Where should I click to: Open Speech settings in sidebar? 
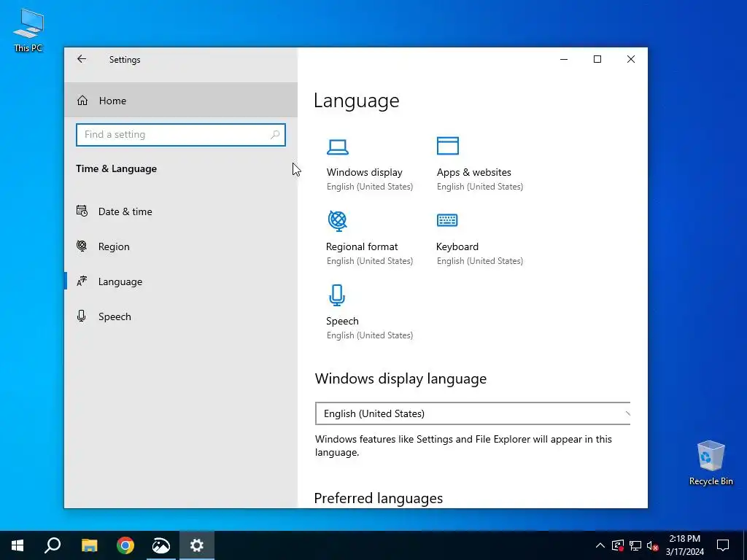181,316
